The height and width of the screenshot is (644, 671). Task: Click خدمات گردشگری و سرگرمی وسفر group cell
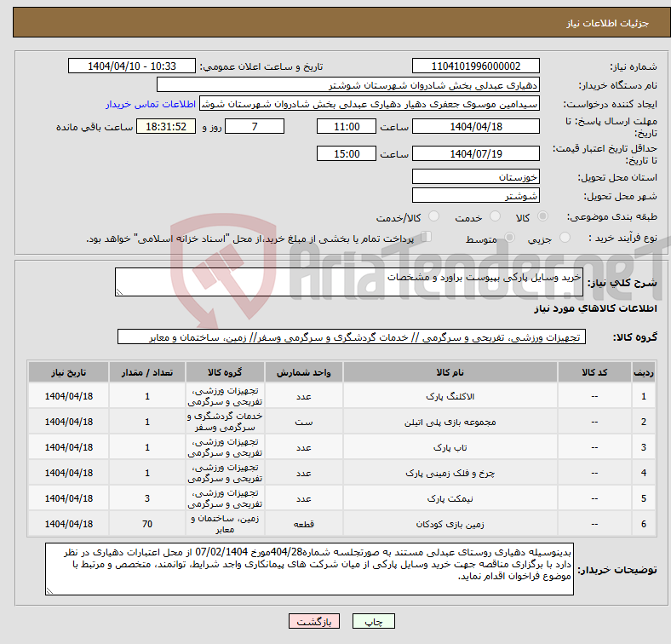(x=225, y=422)
